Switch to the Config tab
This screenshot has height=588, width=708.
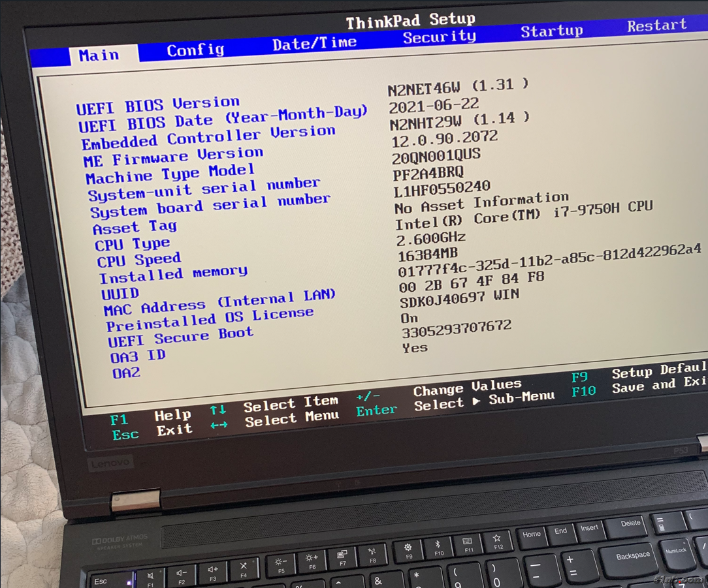(x=195, y=50)
